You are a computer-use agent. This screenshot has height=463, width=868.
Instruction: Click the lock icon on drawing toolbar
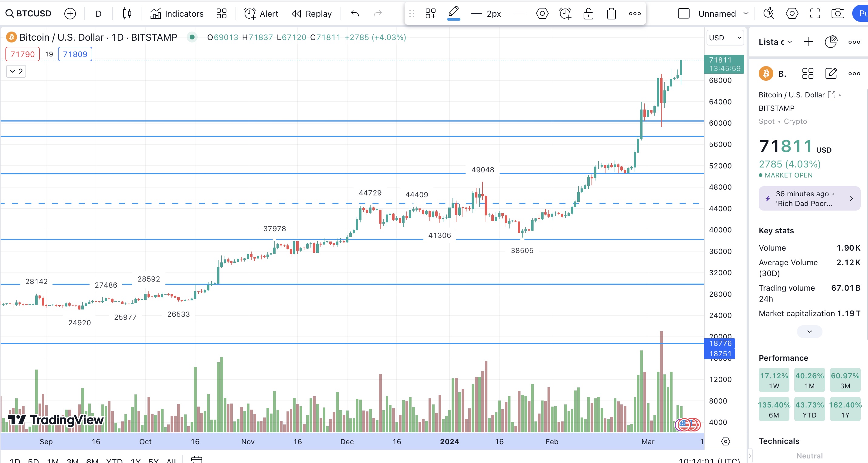pyautogui.click(x=588, y=13)
